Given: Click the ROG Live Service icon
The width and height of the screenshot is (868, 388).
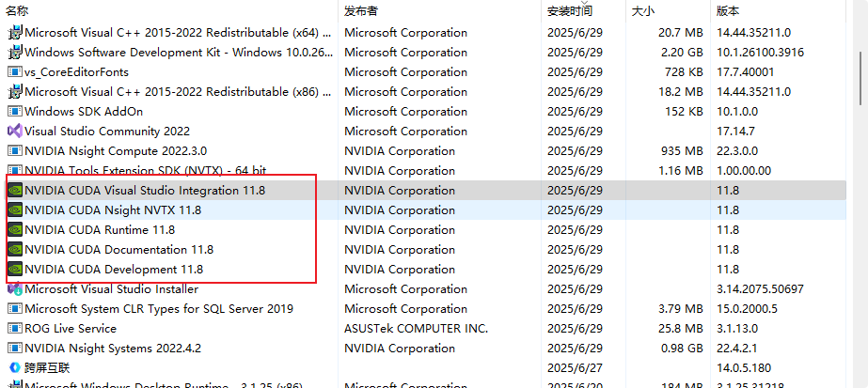Looking at the screenshot, I should pyautogui.click(x=14, y=328).
